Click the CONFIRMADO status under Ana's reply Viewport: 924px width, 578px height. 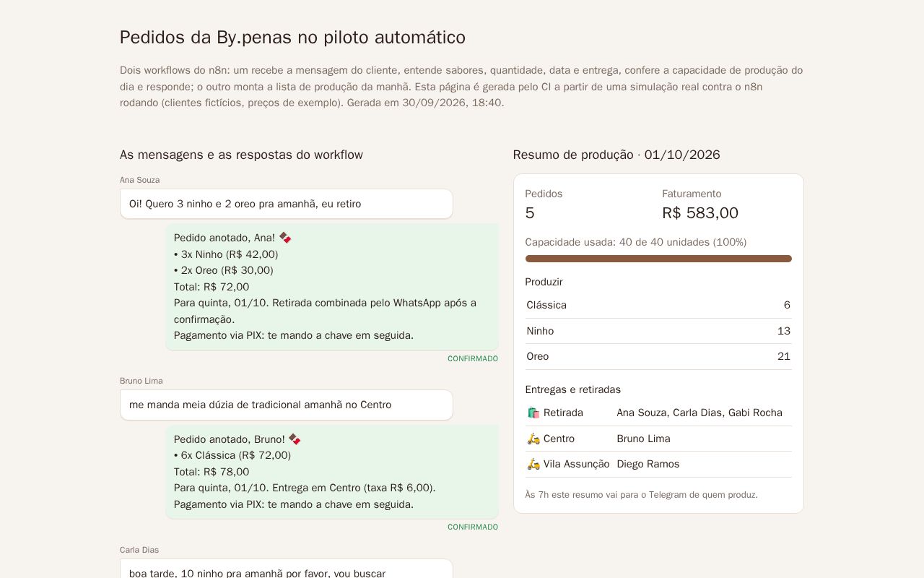point(473,358)
